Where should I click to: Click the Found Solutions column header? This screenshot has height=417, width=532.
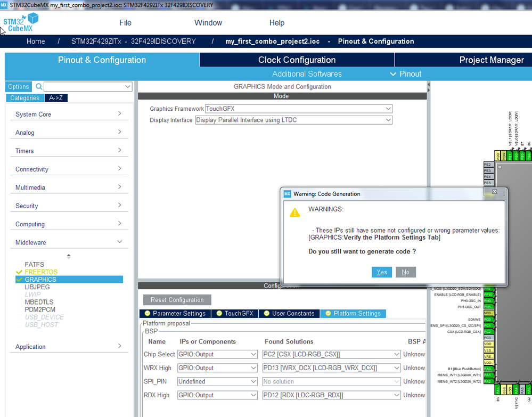[x=289, y=342]
